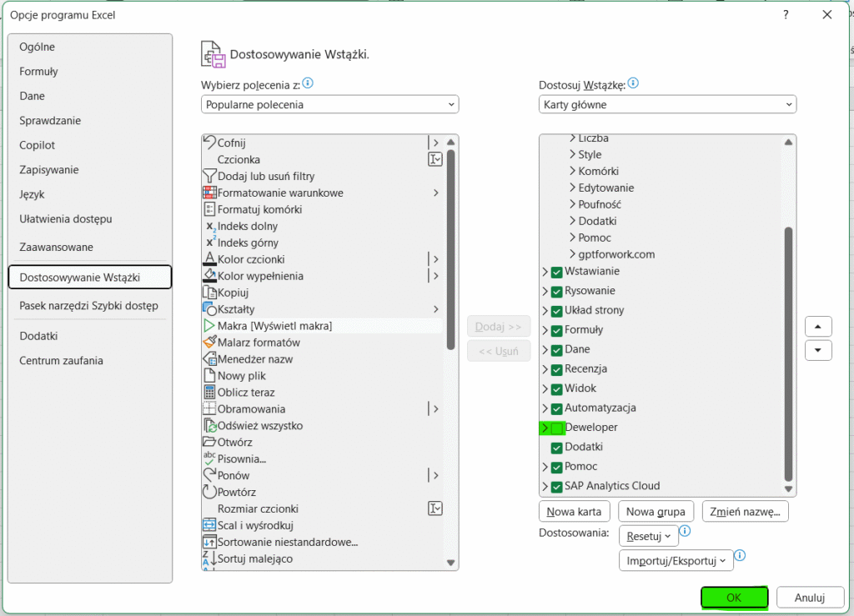Click the Obramowania borders icon
The width and height of the screenshot is (854, 616).
[209, 408]
